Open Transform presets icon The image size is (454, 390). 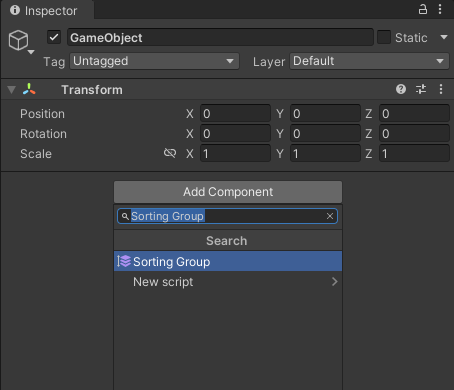coord(421,89)
